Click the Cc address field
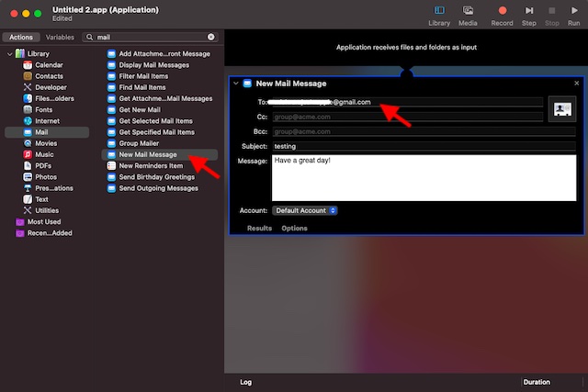The height and width of the screenshot is (392, 588). 407,117
